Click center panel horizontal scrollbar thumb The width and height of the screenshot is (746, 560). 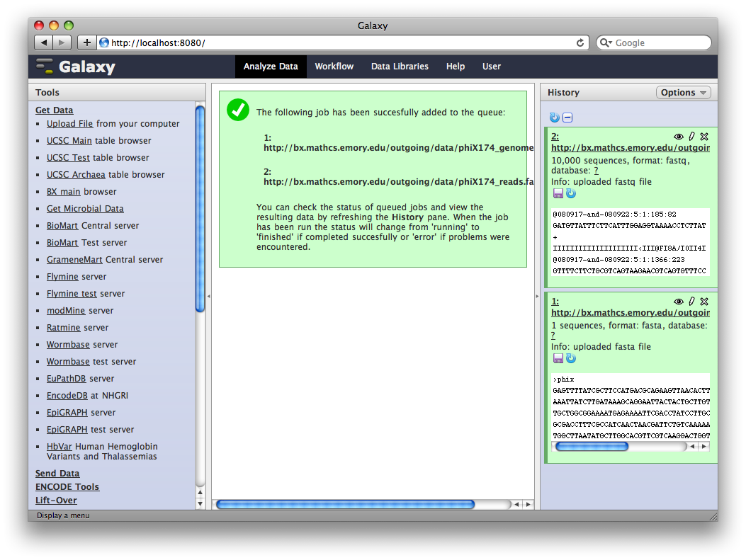[x=346, y=504]
